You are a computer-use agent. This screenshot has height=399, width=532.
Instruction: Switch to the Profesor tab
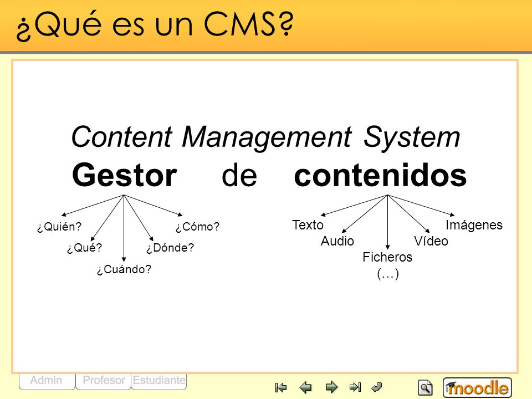(104, 381)
